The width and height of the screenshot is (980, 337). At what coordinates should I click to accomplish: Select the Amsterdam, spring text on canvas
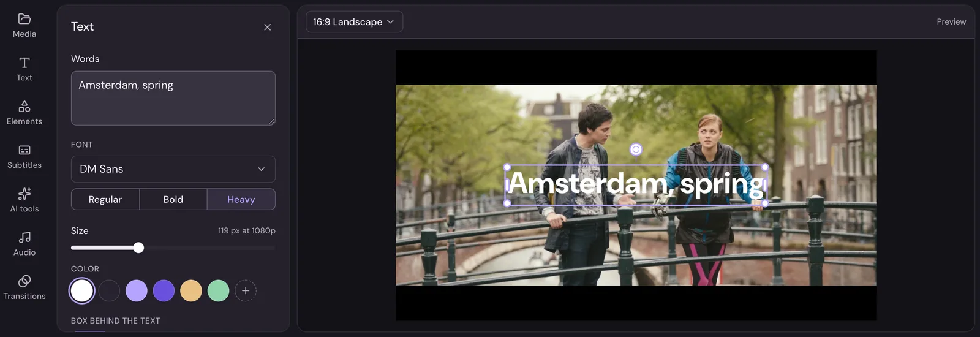636,184
